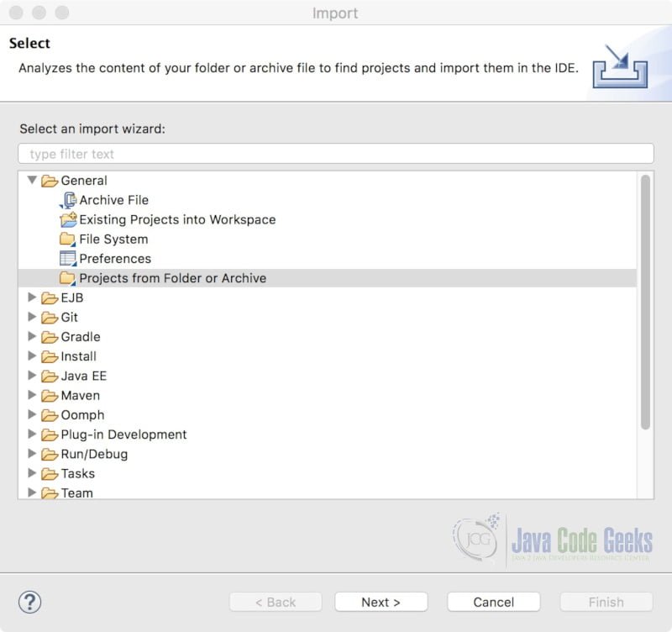This screenshot has width=672, height=632.
Task: Click the Maven folder icon
Action: tap(51, 395)
